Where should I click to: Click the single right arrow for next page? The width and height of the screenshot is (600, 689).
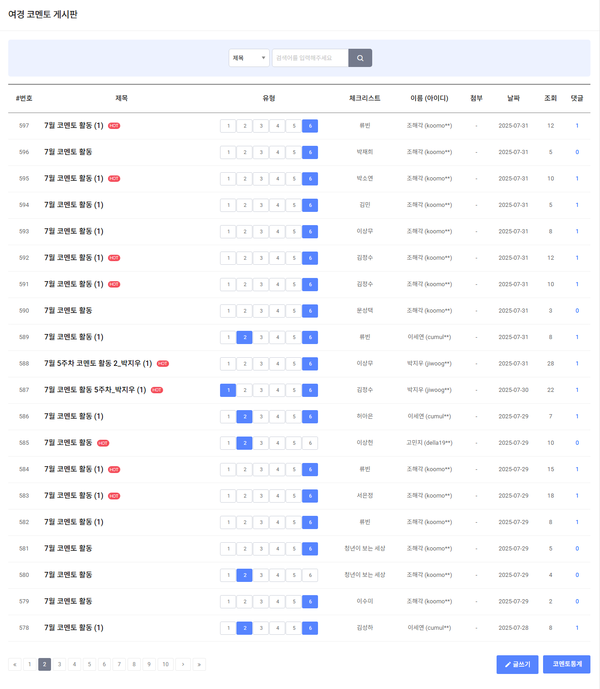tap(182, 664)
